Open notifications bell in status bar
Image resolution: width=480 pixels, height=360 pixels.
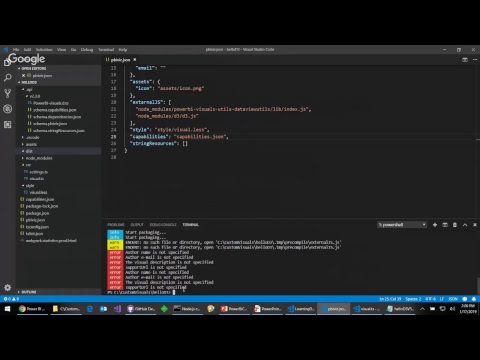[x=474, y=299]
